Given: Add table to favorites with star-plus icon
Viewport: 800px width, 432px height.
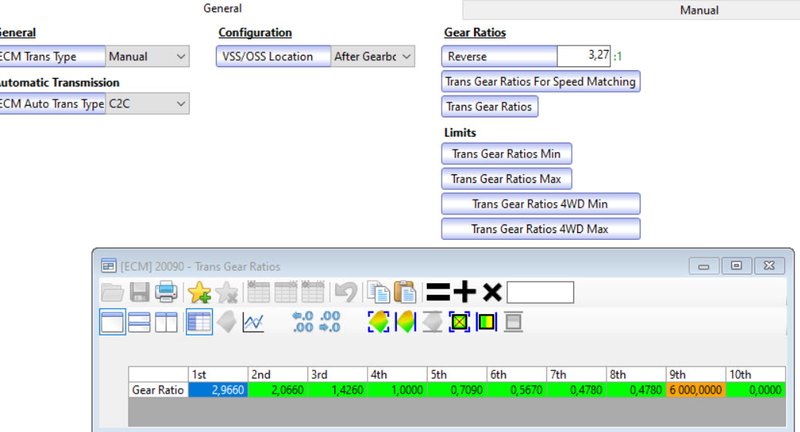Looking at the screenshot, I should pos(199,292).
